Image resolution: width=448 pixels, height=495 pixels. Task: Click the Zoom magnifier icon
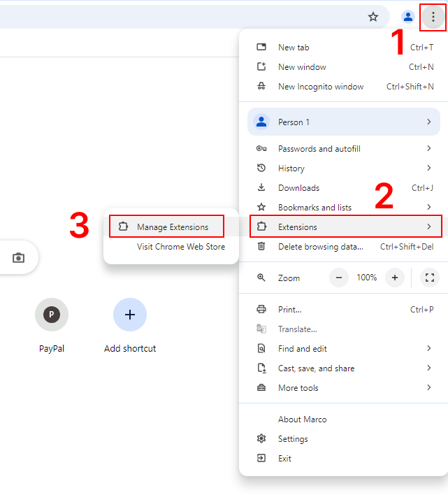click(261, 278)
